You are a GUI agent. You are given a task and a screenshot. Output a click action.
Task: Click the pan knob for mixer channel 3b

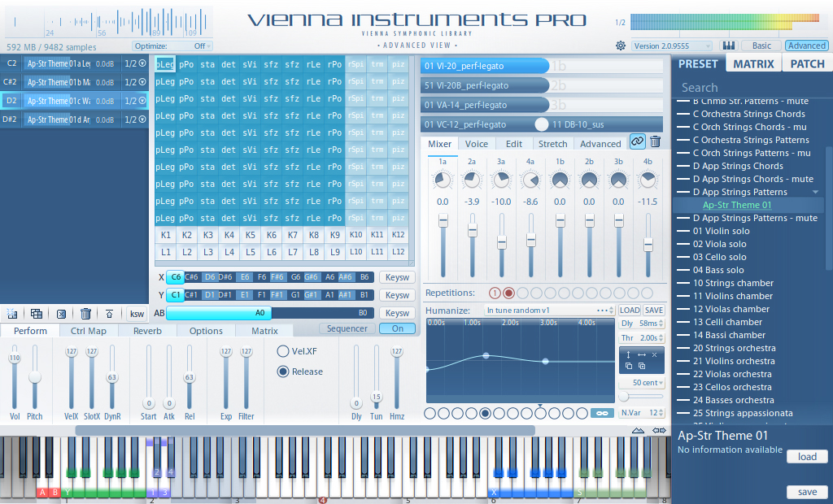[618, 180]
